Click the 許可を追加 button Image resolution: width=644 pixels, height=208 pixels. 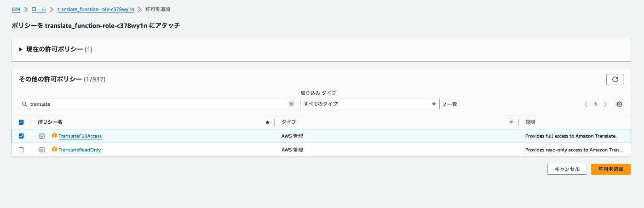(x=611, y=169)
